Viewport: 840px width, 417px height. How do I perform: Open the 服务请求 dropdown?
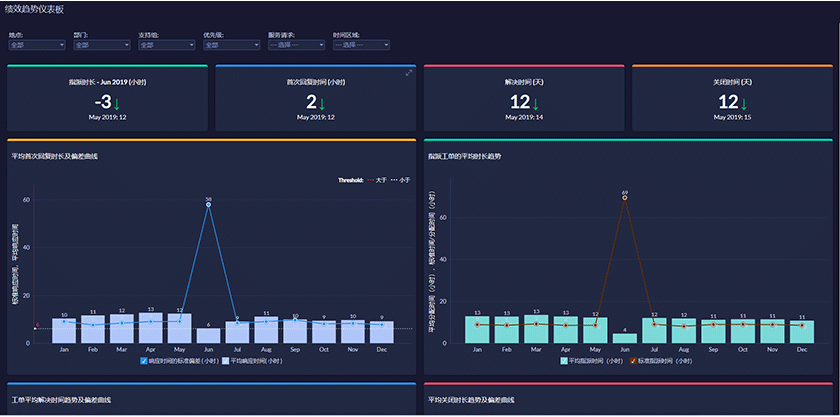pyautogui.click(x=296, y=46)
